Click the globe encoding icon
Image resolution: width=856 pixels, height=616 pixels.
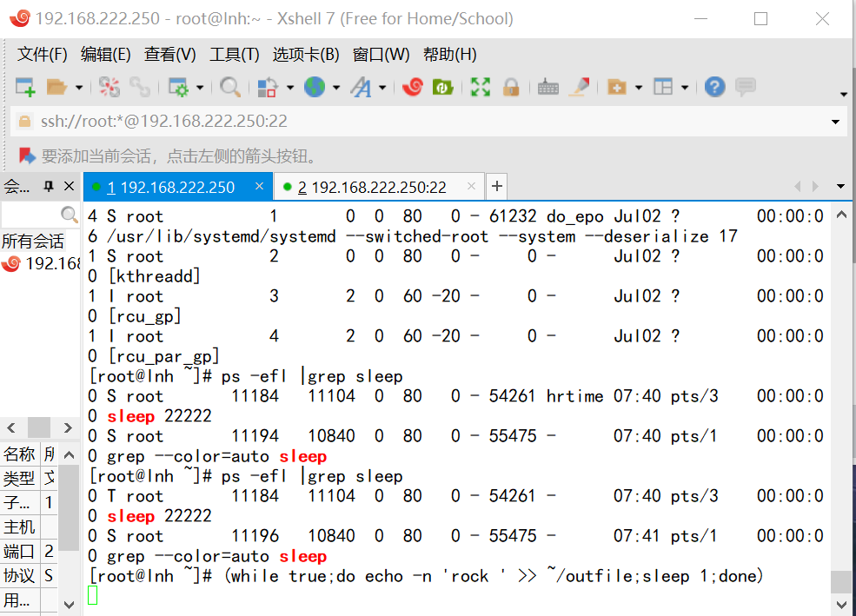coord(315,87)
